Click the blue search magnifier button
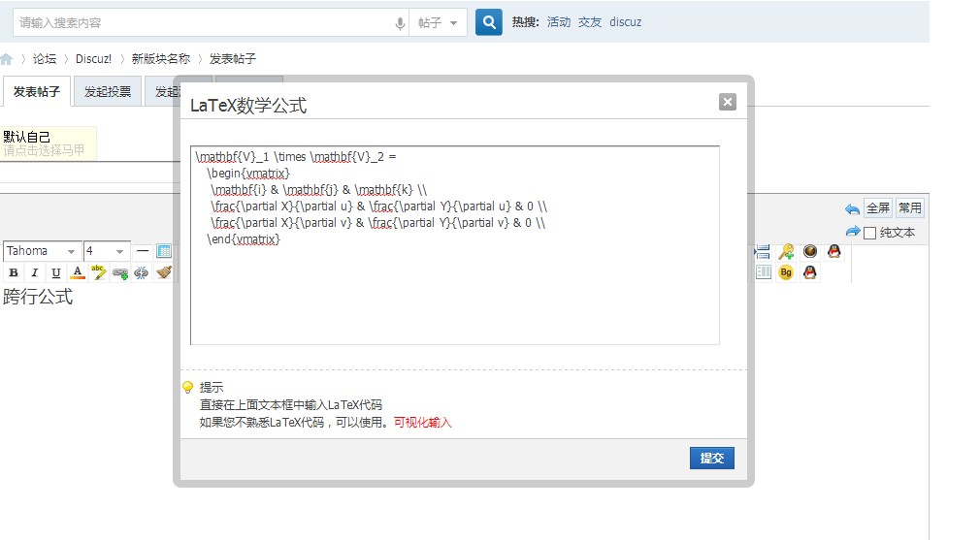 (489, 22)
